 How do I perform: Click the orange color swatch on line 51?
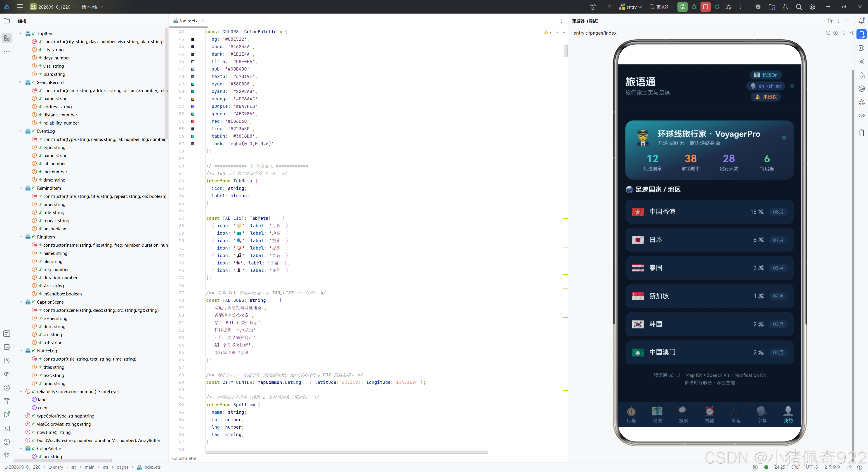193,99
